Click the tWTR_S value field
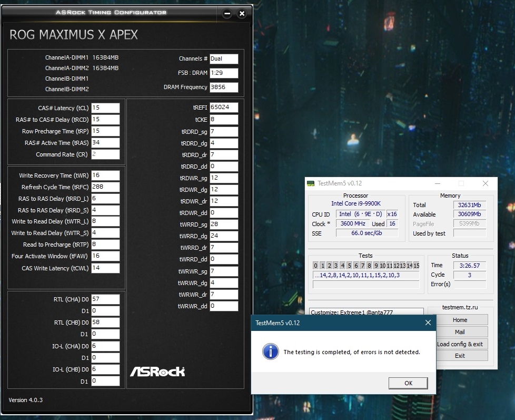 (105, 233)
